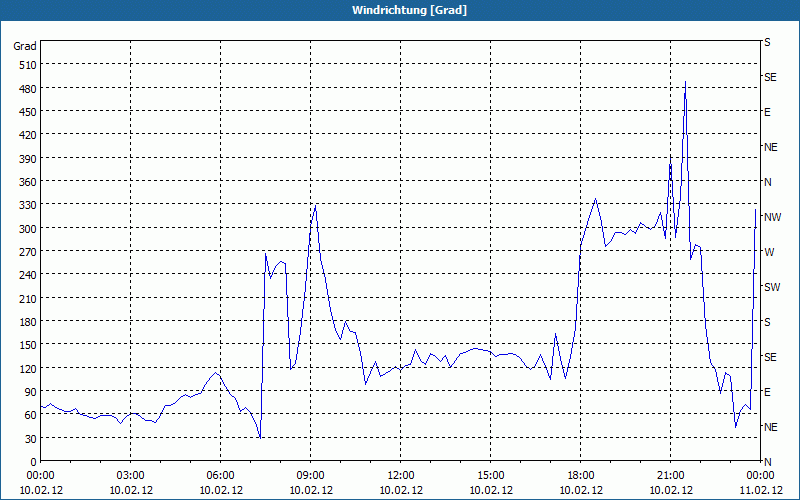Click the S label beside the 180 gridline
This screenshot has height=500, width=800.
[767, 322]
